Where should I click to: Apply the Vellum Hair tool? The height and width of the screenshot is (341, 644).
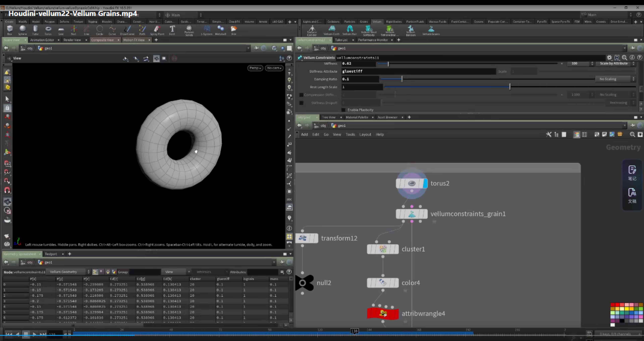(x=350, y=30)
